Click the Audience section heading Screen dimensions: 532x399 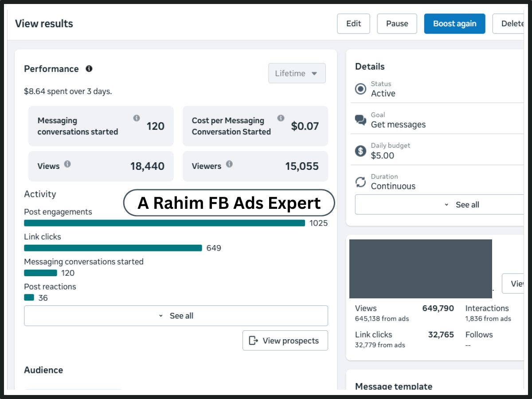(x=43, y=370)
